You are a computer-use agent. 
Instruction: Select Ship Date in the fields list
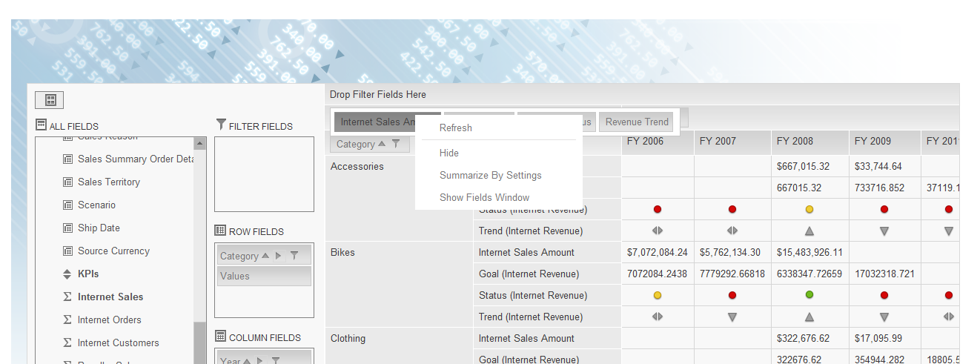point(99,228)
